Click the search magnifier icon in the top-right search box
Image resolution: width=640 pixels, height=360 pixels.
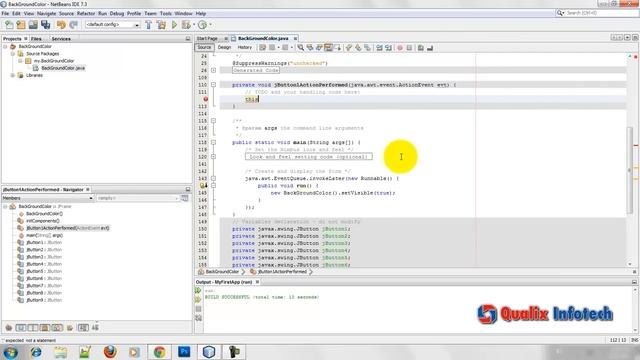click(x=560, y=13)
